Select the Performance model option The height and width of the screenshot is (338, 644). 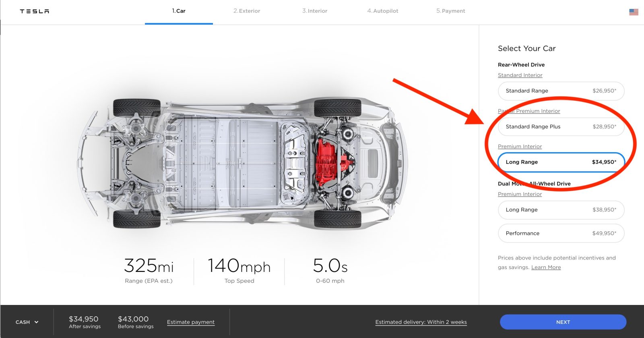click(x=561, y=233)
